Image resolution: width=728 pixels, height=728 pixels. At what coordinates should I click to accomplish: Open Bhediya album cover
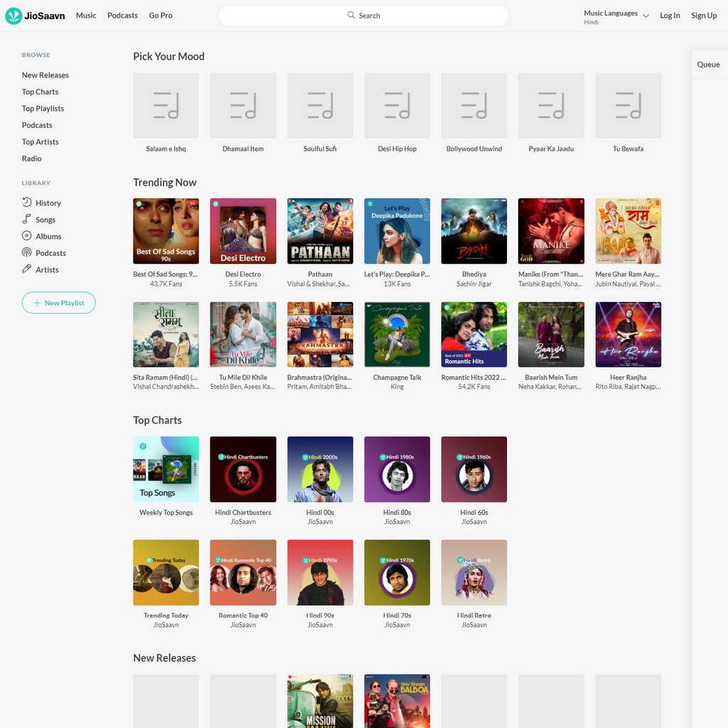point(474,231)
